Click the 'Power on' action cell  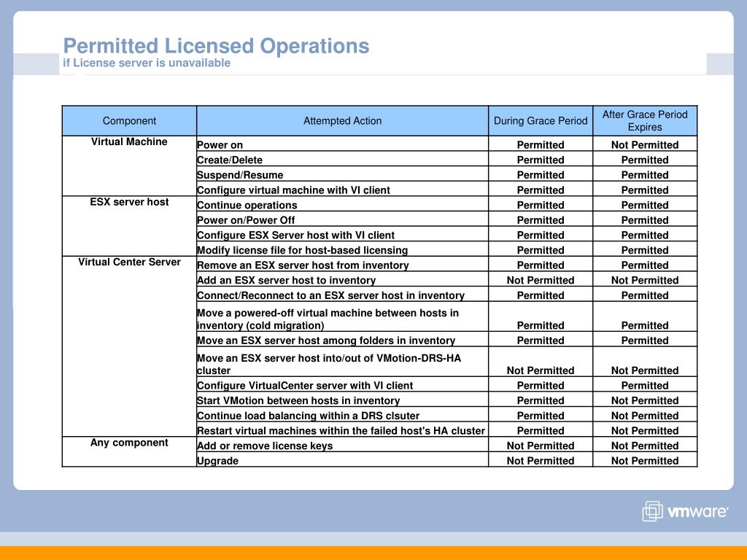point(343,145)
